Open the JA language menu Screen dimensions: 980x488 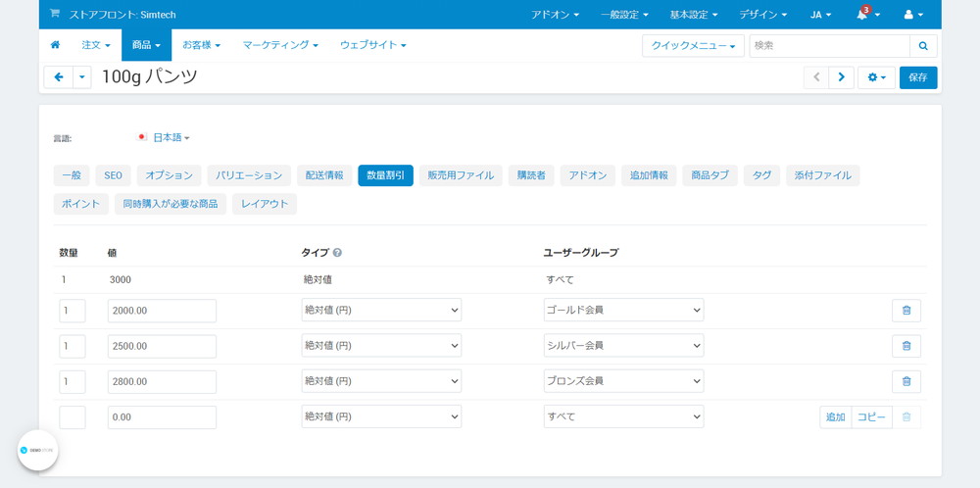(x=820, y=15)
